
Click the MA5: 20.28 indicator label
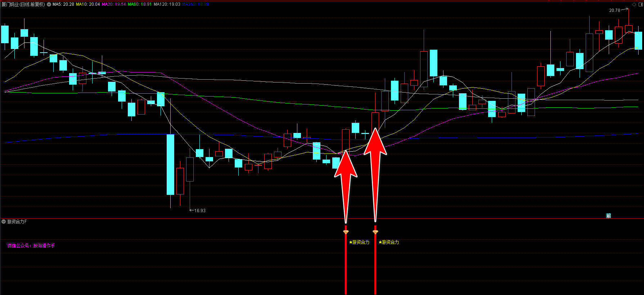[63, 4]
